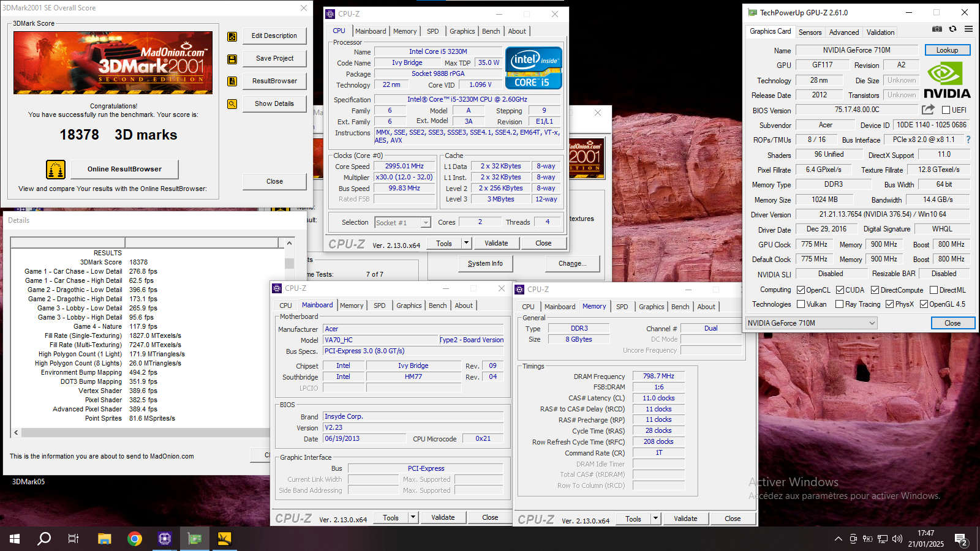The height and width of the screenshot is (551, 980).
Task: Launch Google Chrome from taskbar
Action: click(135, 539)
